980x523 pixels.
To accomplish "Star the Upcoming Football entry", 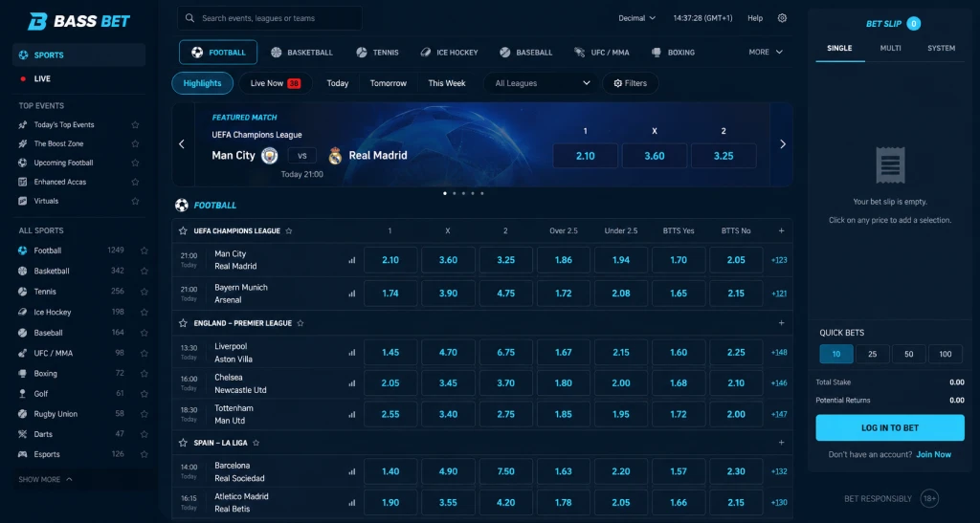I will coord(135,163).
